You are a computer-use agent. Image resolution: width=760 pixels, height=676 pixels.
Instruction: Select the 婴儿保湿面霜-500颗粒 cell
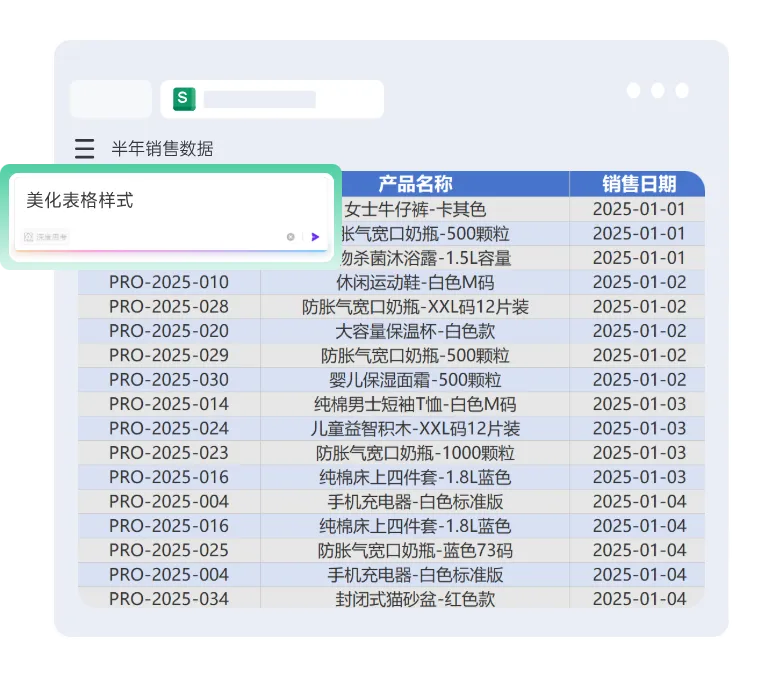(415, 380)
